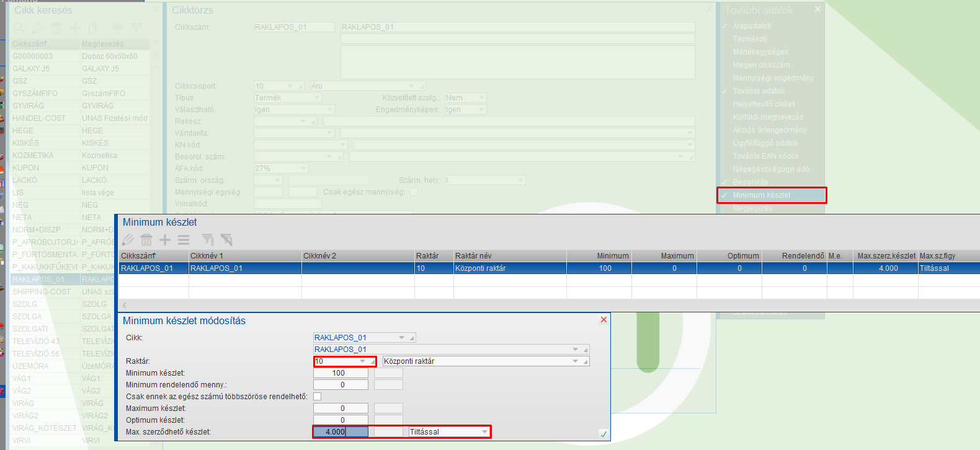Click the plus add icon in Minimum készlet toolbar
The width and height of the screenshot is (980, 450).
coord(165,240)
